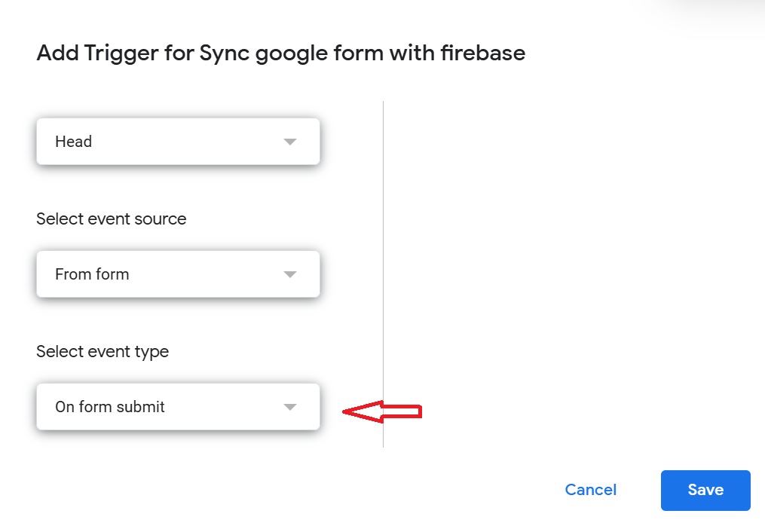Click the Add Trigger dialog title

pyautogui.click(x=280, y=53)
